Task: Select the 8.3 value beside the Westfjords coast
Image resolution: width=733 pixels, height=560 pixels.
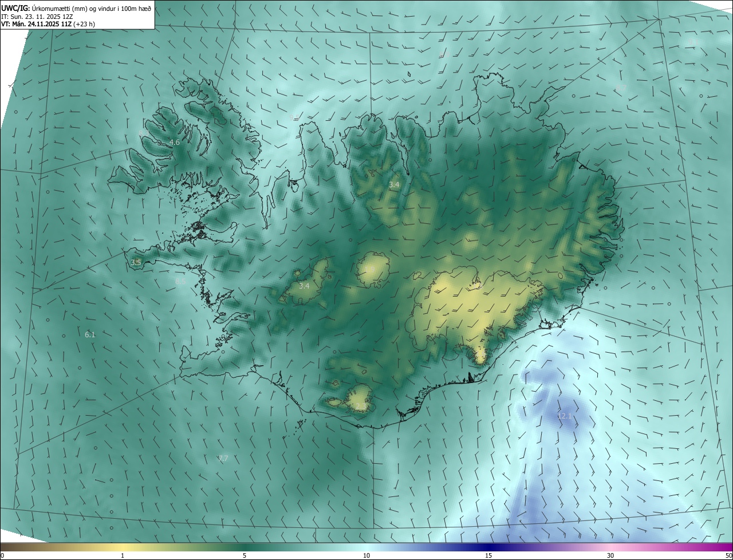Action: click(143, 133)
